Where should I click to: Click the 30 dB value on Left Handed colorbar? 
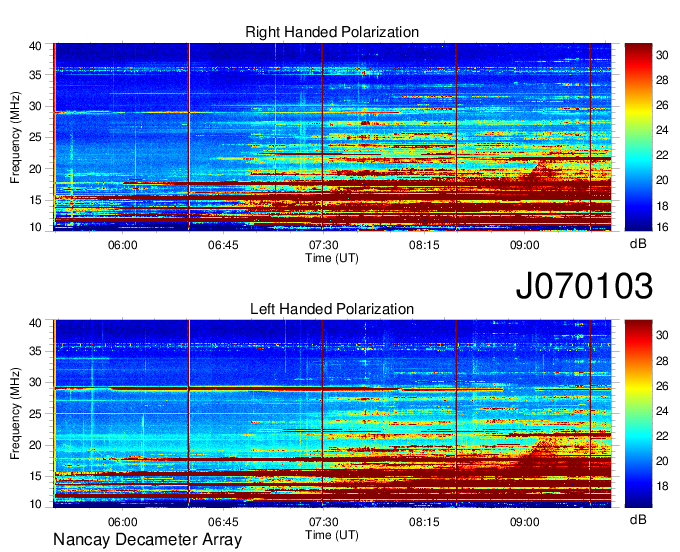coord(662,335)
